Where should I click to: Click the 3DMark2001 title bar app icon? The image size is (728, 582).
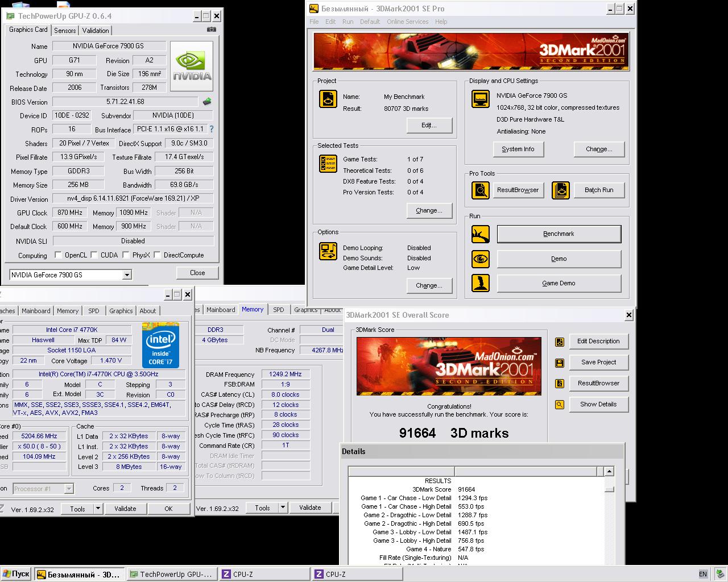(314, 9)
